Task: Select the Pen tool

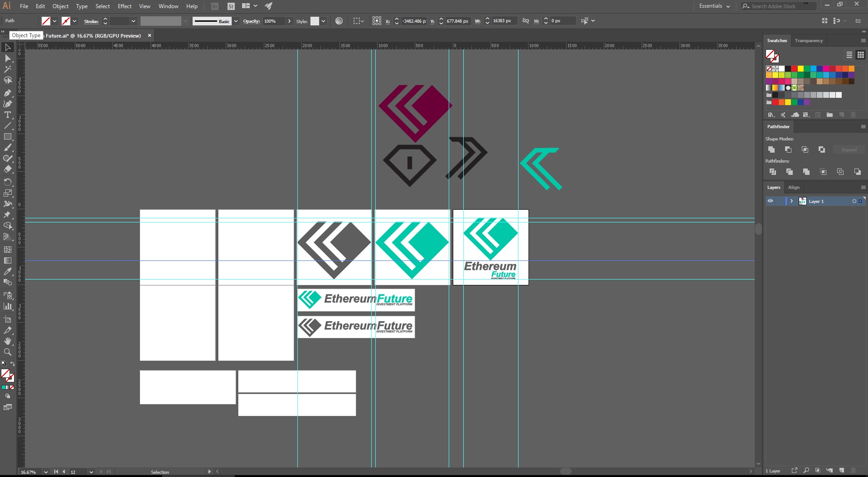Action: pos(8,93)
